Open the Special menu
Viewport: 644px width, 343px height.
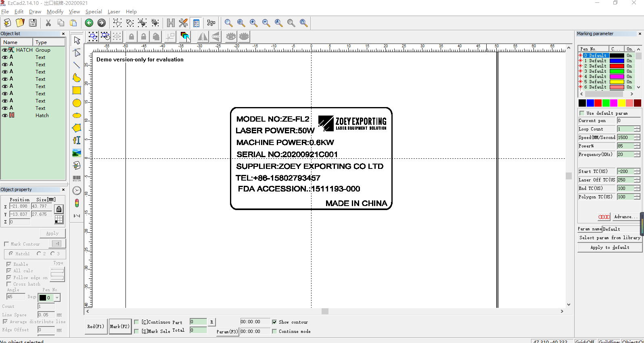click(x=94, y=11)
